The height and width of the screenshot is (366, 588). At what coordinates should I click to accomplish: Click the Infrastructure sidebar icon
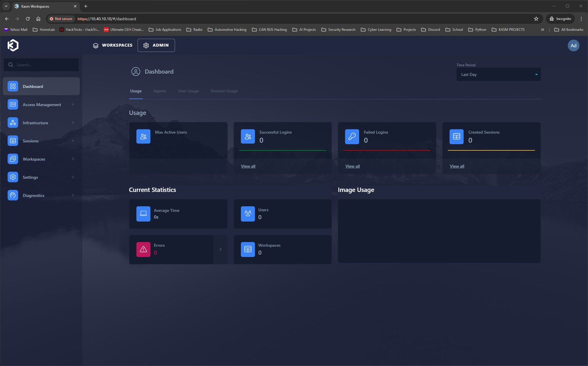(x=12, y=122)
